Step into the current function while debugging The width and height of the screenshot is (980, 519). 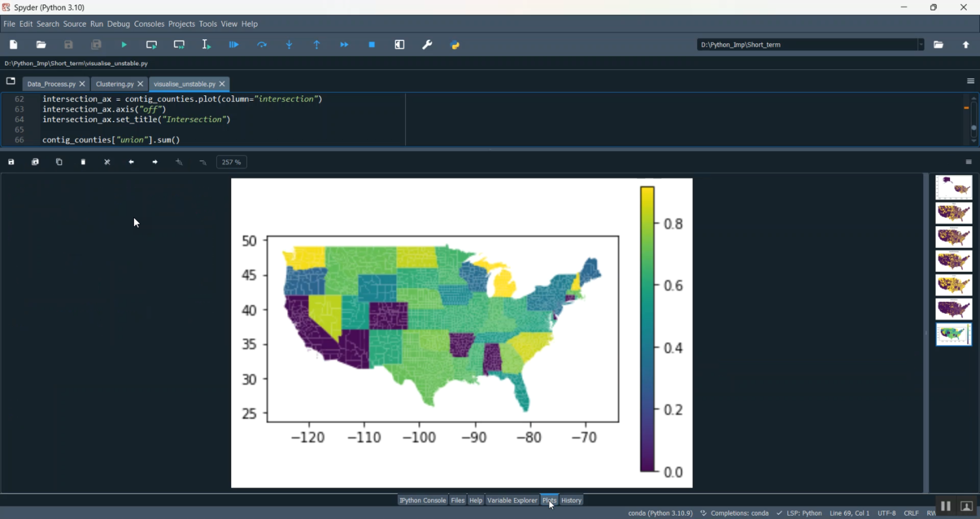click(289, 44)
